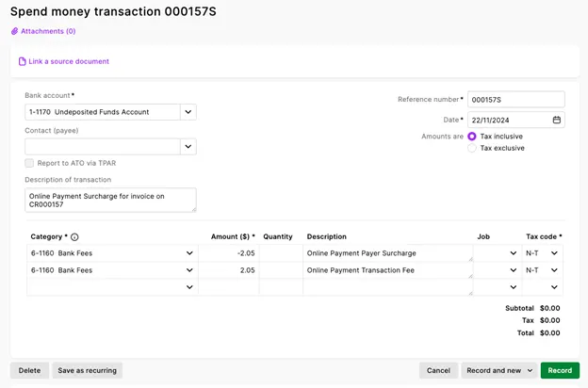Click the Category info circle icon
Image resolution: width=588 pixels, height=388 pixels.
(x=74, y=237)
